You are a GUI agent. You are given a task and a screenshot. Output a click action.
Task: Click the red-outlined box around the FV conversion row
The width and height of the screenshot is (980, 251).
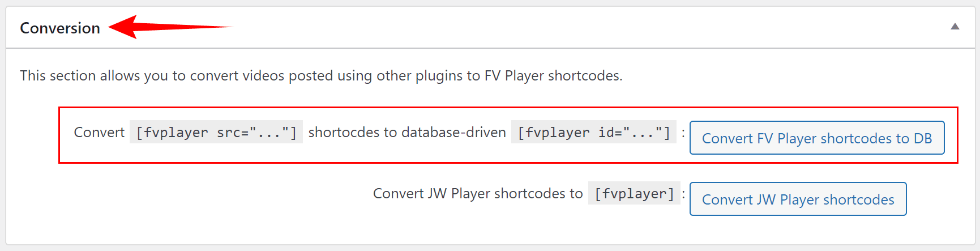[x=508, y=135]
